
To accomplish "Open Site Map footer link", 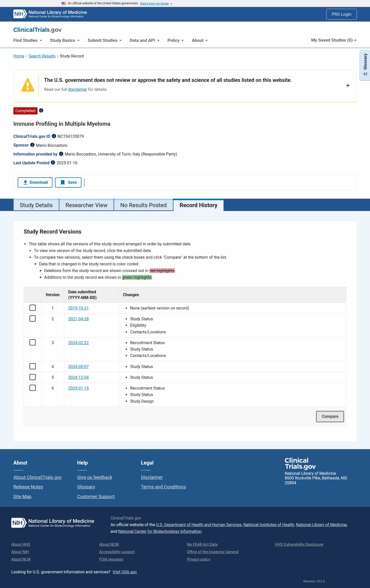I will point(22,496).
